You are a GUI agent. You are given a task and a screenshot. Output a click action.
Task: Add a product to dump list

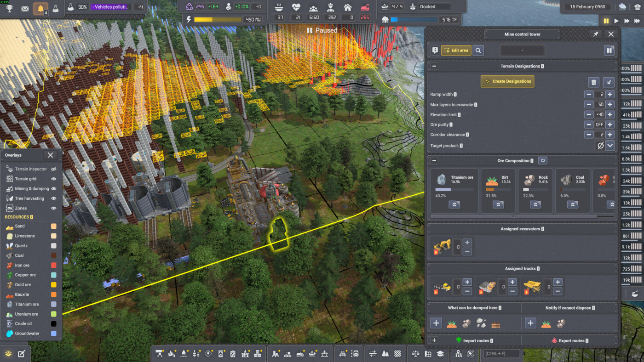(436, 323)
